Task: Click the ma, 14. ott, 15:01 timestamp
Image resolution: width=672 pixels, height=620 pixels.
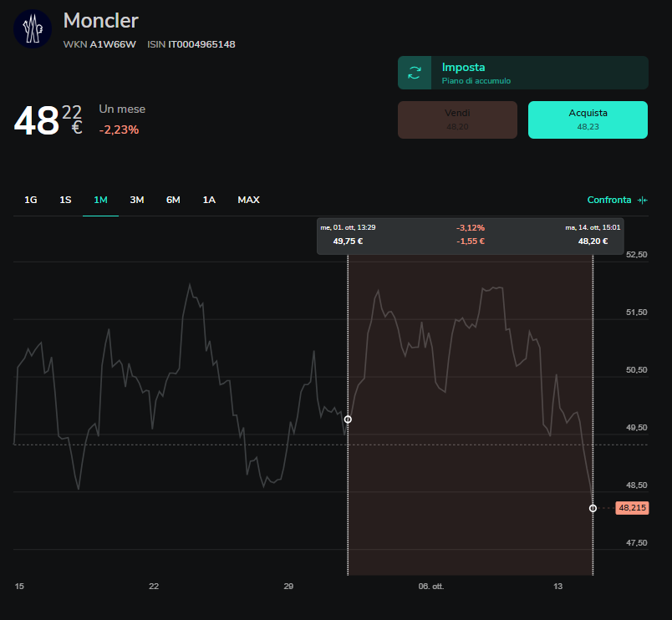Action: 593,227
